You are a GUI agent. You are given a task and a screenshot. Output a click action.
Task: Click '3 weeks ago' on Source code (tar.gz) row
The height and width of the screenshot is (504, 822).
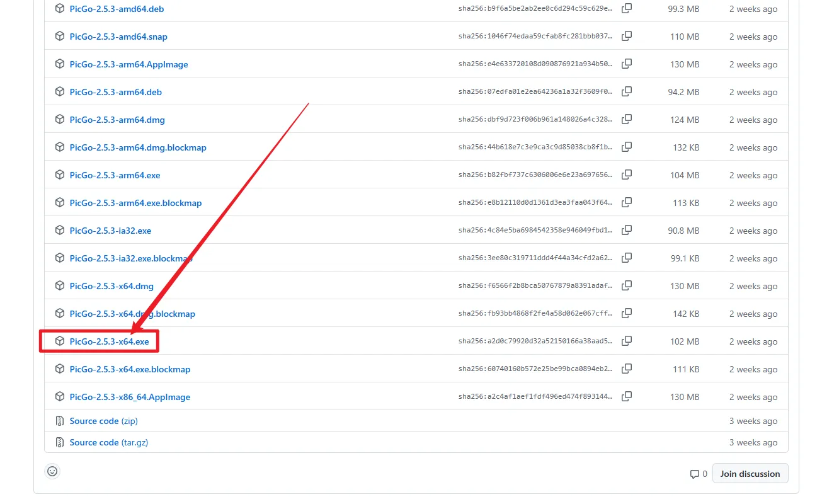[753, 442]
